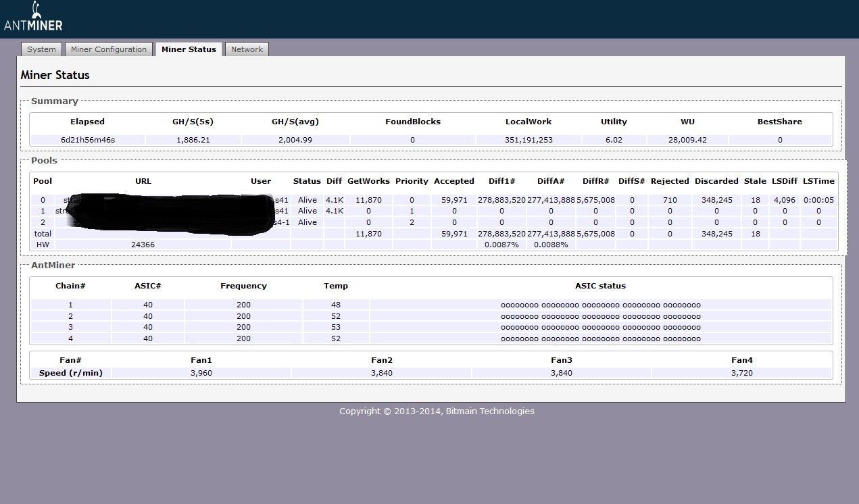Screen dimensions: 859x504
Task: Click the GH/S(5s) column header
Action: [x=193, y=122]
